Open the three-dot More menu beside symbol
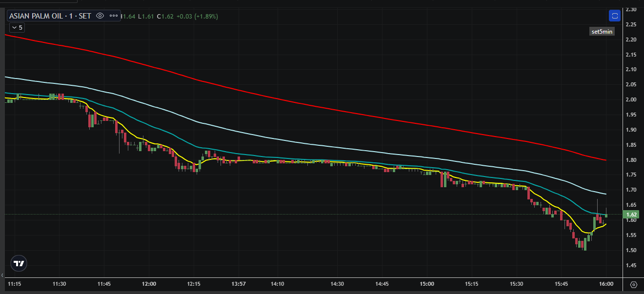 [x=114, y=16]
